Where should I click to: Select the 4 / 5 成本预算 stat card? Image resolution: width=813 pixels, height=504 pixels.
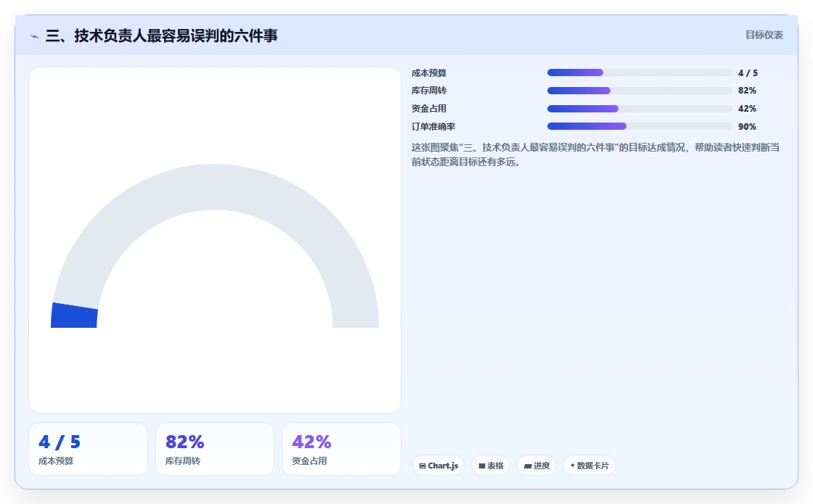(88, 449)
